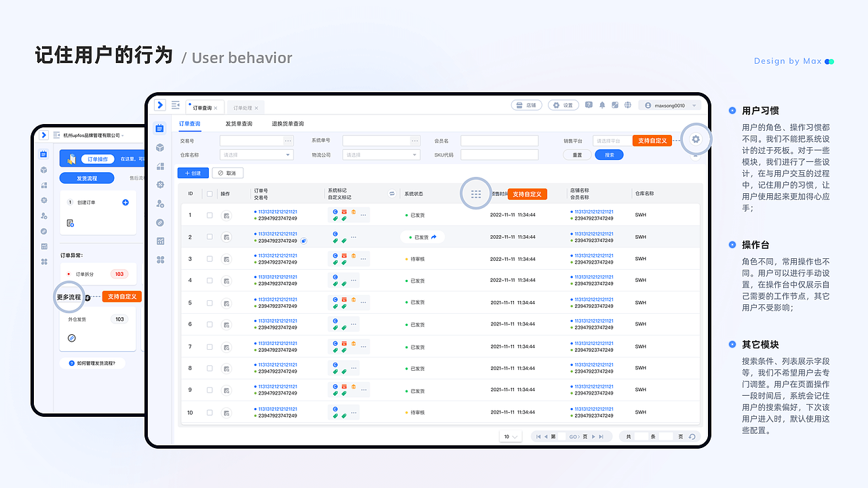This screenshot has width=868, height=488.
Task: Click the 发货流程 button in left window
Action: point(87,178)
